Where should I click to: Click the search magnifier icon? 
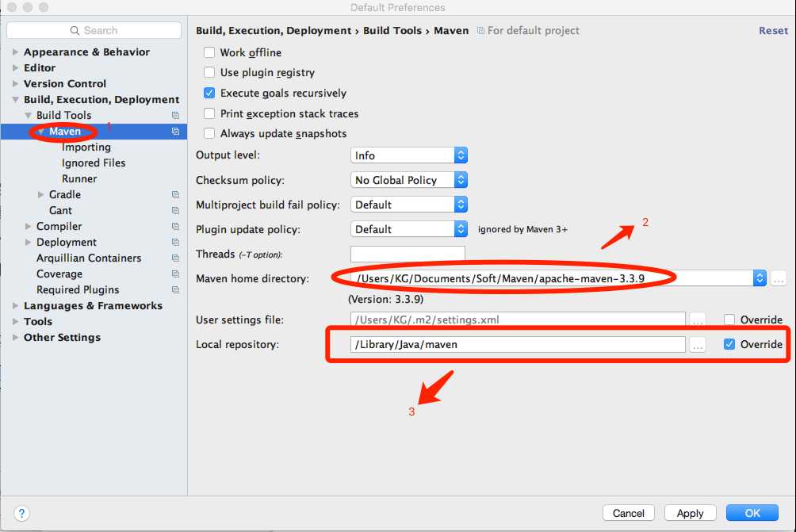tap(76, 31)
